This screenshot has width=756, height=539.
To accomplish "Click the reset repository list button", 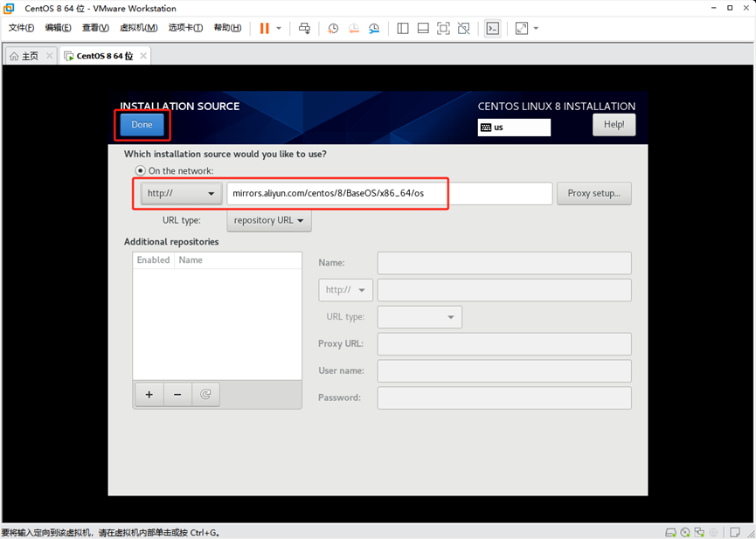I will click(206, 395).
